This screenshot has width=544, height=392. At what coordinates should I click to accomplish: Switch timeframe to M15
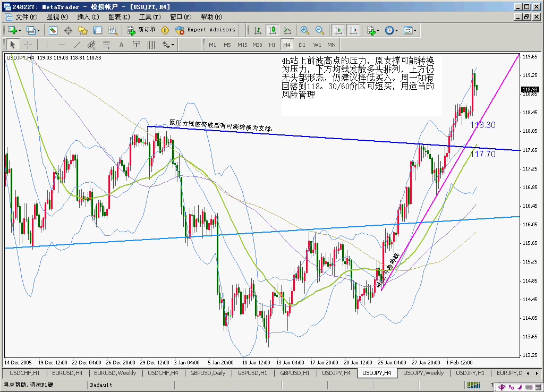pyautogui.click(x=242, y=45)
